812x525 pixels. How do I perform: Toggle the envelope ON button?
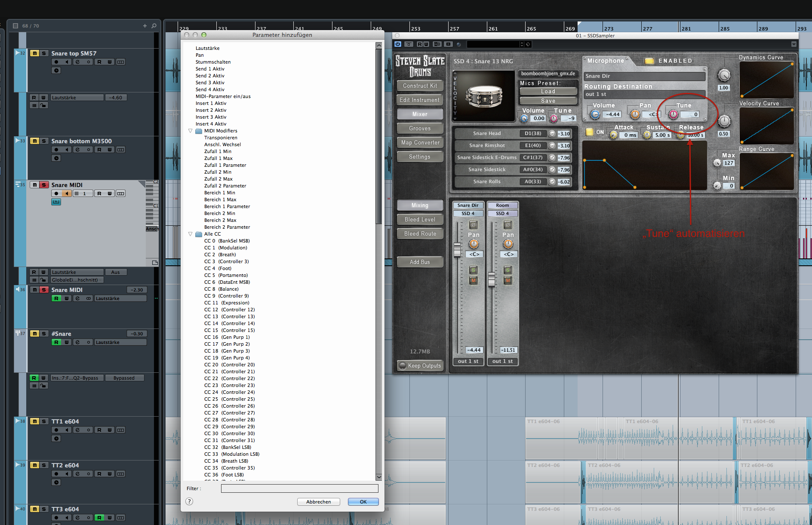pos(590,132)
